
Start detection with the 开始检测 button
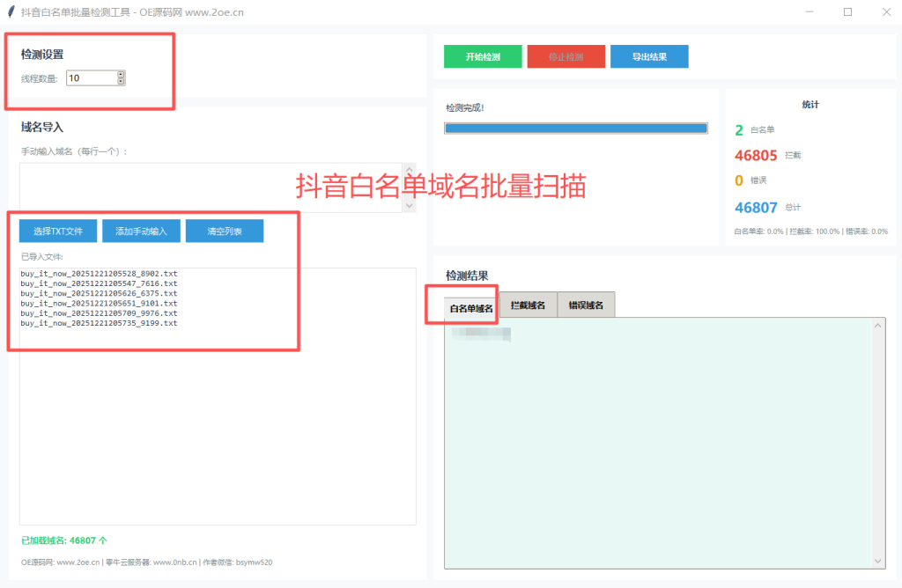[483, 55]
